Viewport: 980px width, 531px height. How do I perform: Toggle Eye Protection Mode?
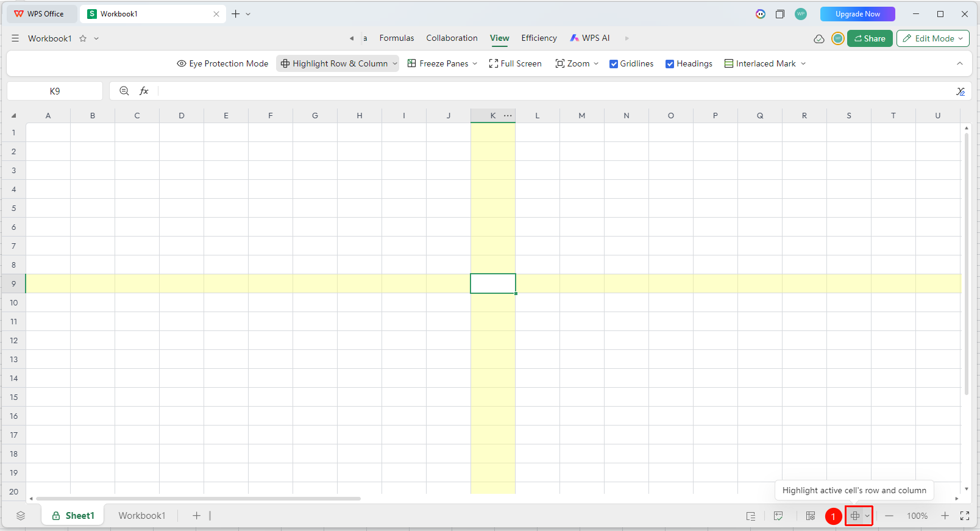coord(222,63)
